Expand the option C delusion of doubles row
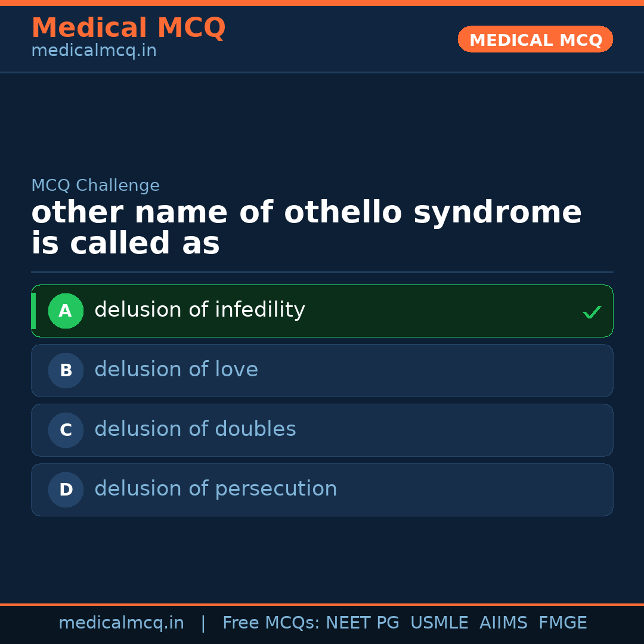The width and height of the screenshot is (644, 644). tap(322, 430)
